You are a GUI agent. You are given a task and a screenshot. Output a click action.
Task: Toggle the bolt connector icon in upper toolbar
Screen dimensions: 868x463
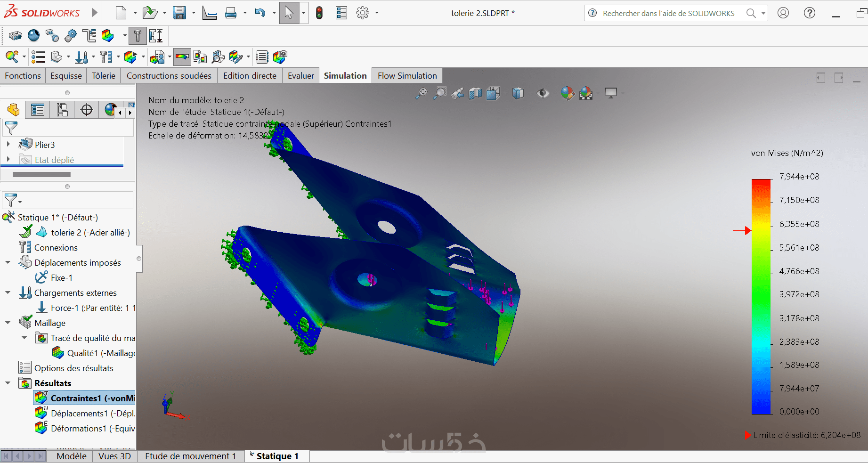click(x=138, y=36)
